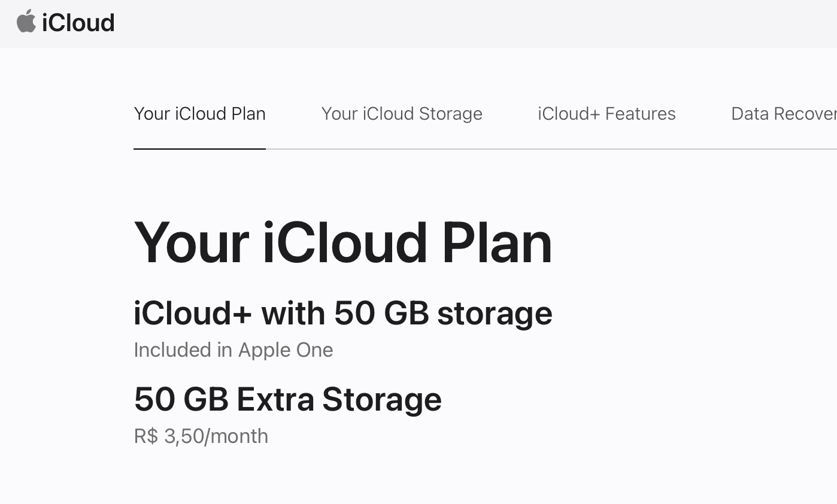Go to the Data Recovery tab

coord(783,114)
